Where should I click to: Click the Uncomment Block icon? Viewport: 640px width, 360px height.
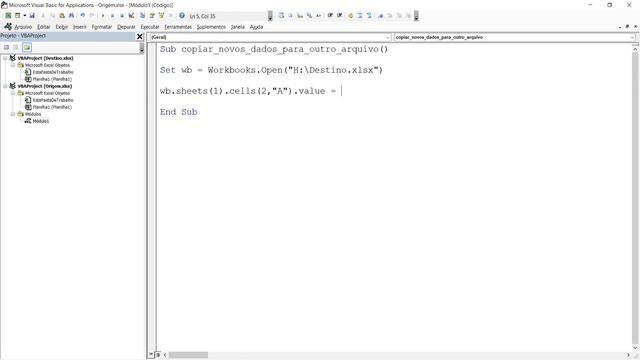pyautogui.click(x=369, y=16)
